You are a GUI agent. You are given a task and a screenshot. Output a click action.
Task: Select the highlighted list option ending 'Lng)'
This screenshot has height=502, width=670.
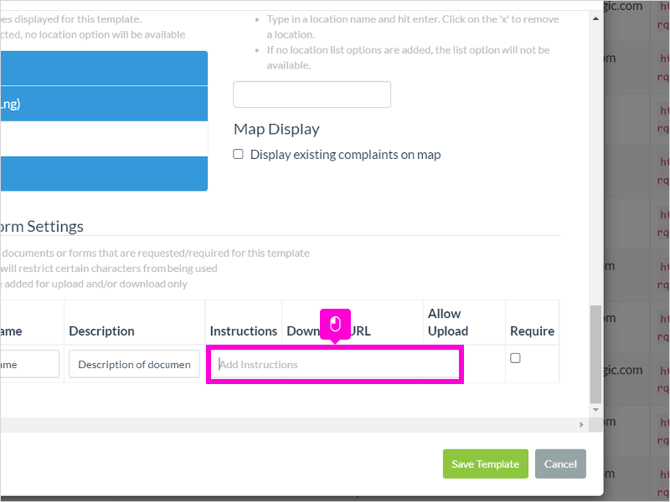point(104,104)
